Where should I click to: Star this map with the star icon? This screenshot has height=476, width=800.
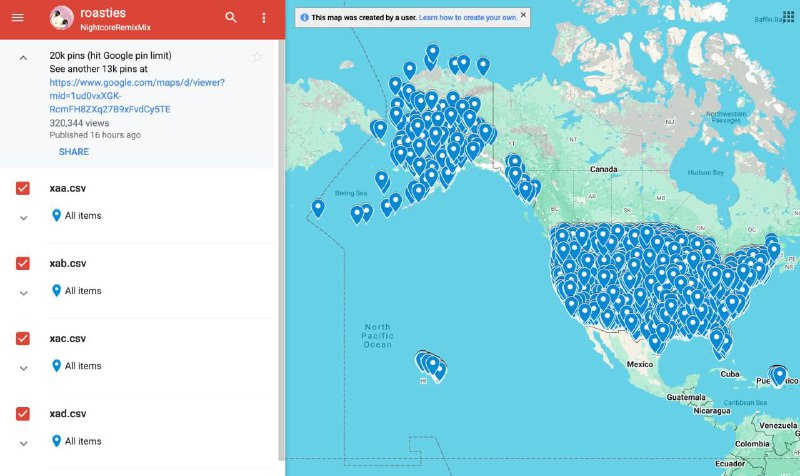(x=257, y=57)
